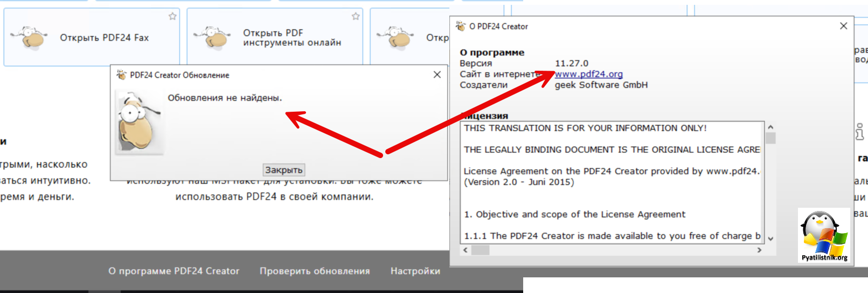Star the Открыть PDF инструменты онлайн tile
This screenshot has height=293, width=868.
356,16
